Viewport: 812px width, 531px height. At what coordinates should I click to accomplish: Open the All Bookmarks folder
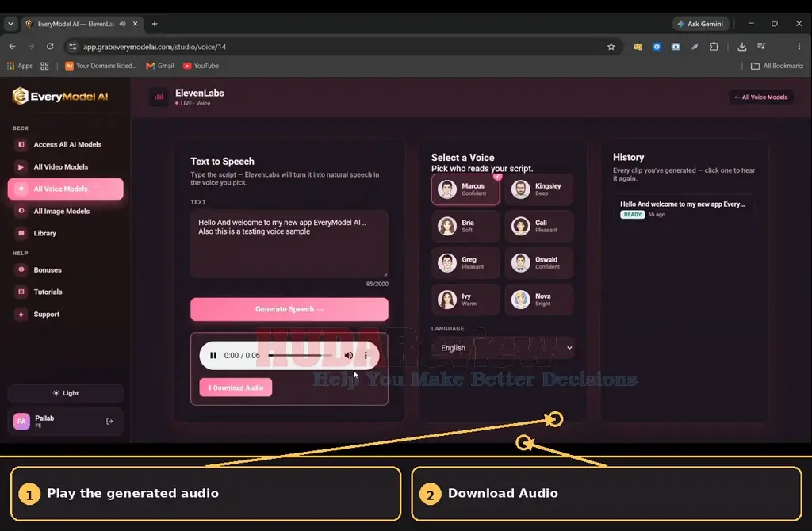[777, 66]
